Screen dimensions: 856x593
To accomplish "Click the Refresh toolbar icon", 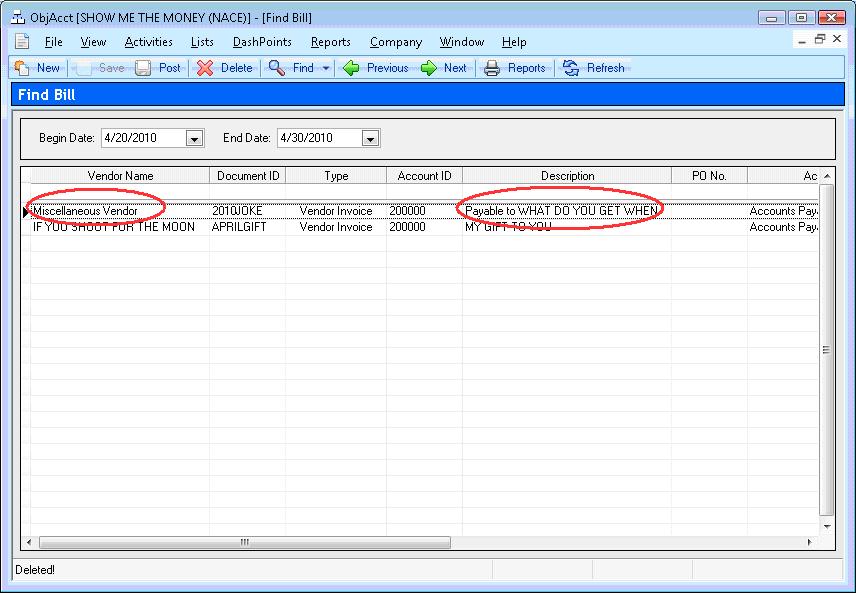I will point(571,68).
